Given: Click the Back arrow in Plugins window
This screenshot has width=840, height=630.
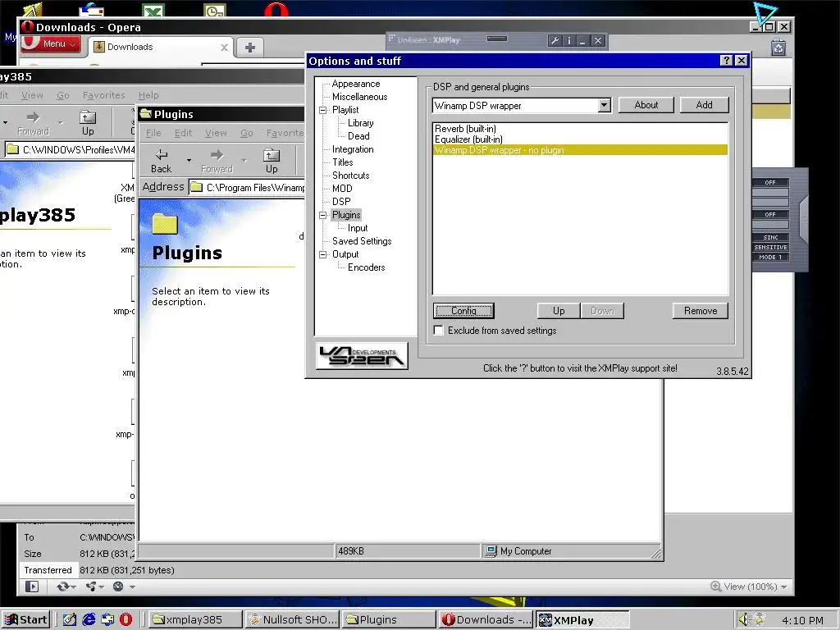Looking at the screenshot, I should 162,155.
